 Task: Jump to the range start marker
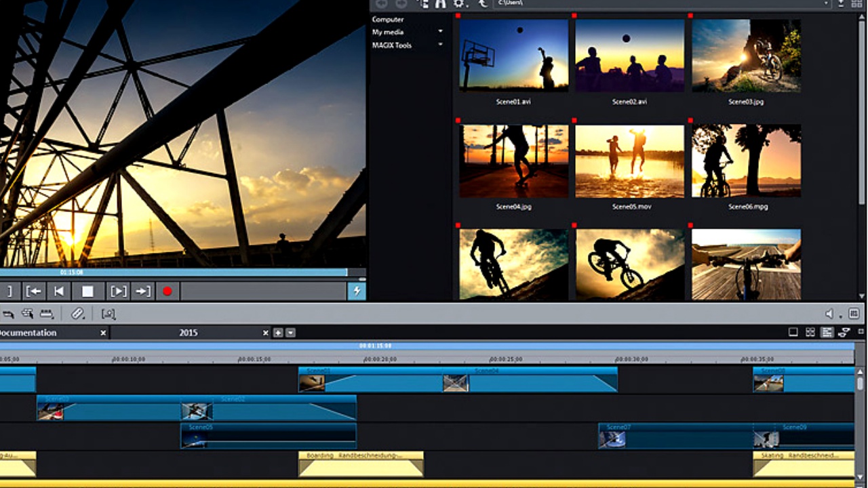33,291
